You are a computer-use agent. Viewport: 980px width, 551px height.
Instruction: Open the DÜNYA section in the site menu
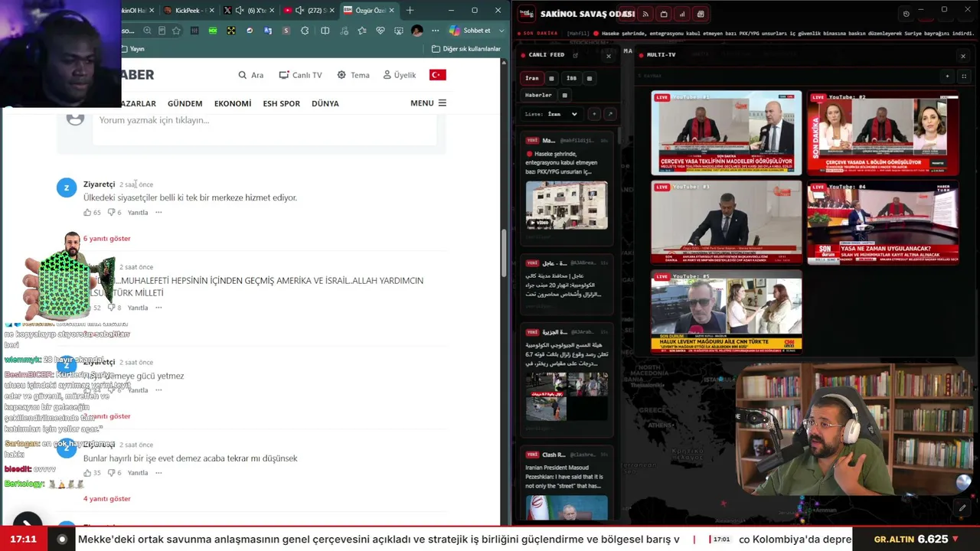point(325,104)
